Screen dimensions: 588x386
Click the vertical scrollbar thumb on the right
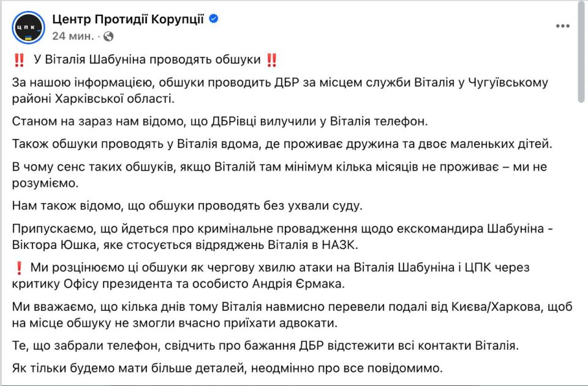coord(581,53)
